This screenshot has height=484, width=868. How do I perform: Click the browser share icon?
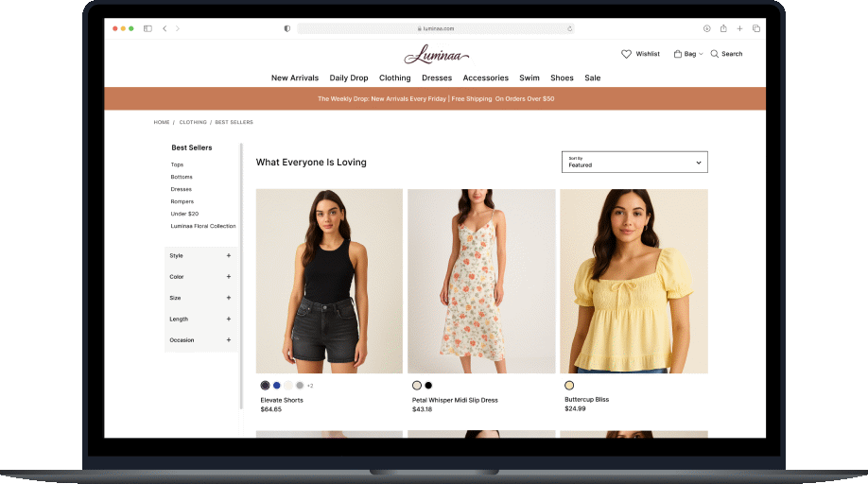tap(723, 28)
